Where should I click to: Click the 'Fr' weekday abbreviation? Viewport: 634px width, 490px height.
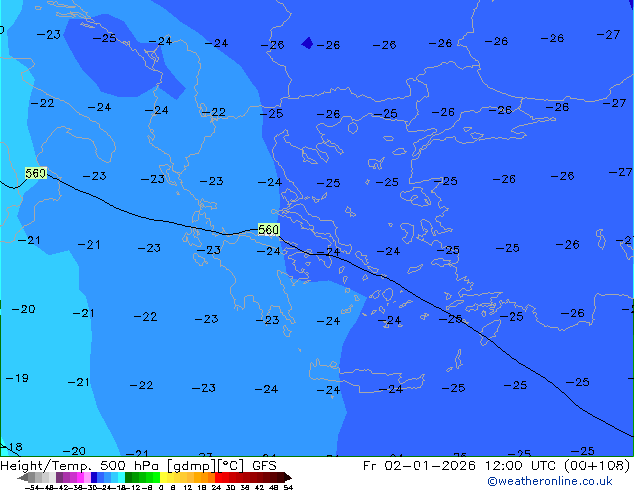click(x=370, y=466)
